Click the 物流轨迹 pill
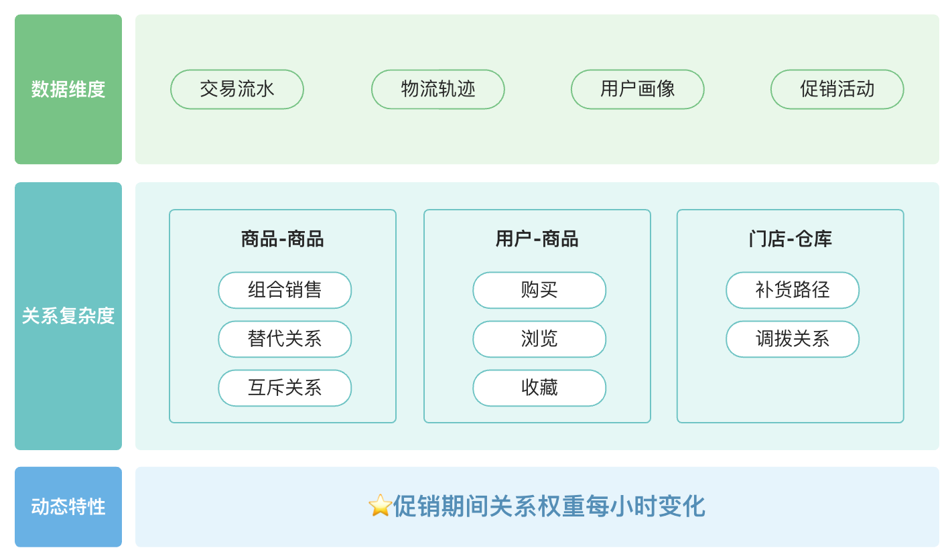This screenshot has width=950, height=560. pos(438,89)
